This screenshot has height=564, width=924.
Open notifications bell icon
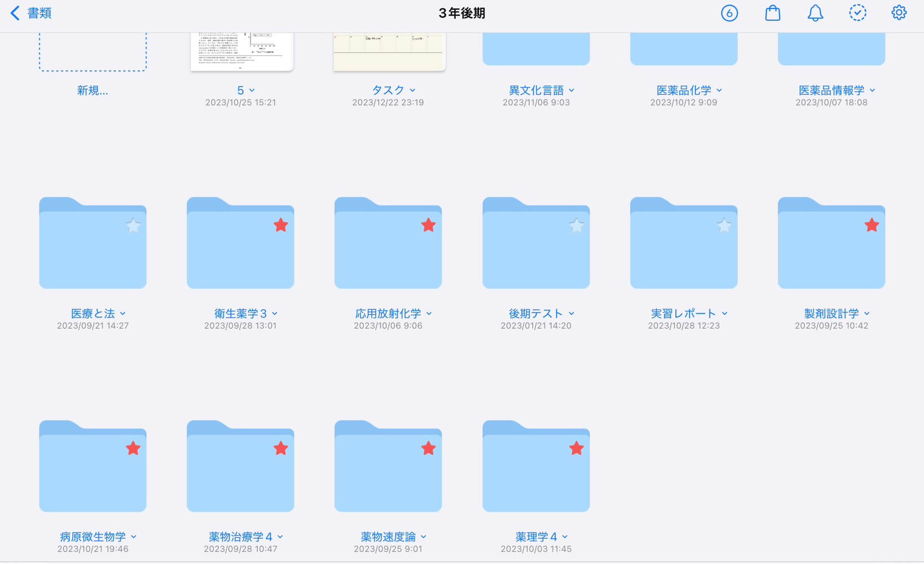(815, 13)
